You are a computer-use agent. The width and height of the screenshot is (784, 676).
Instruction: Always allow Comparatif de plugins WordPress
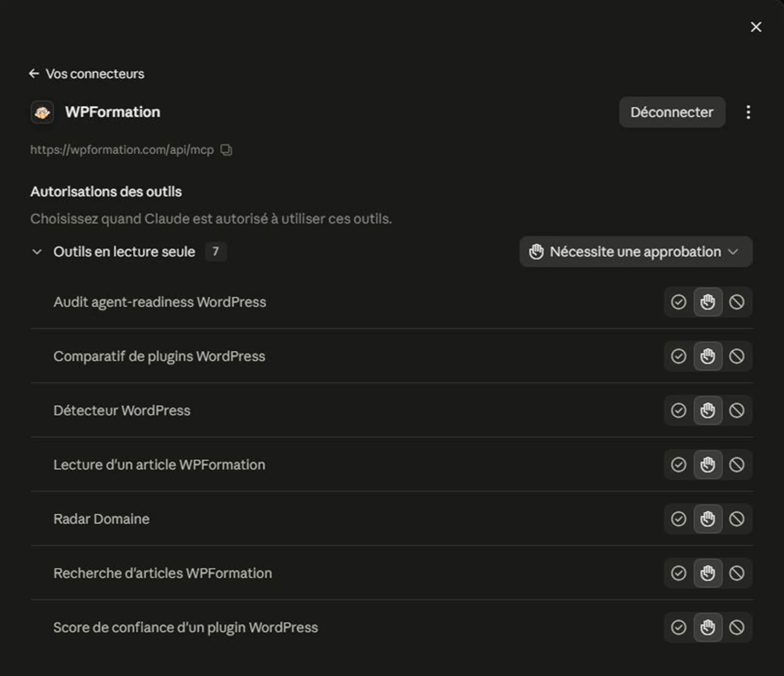(x=678, y=356)
